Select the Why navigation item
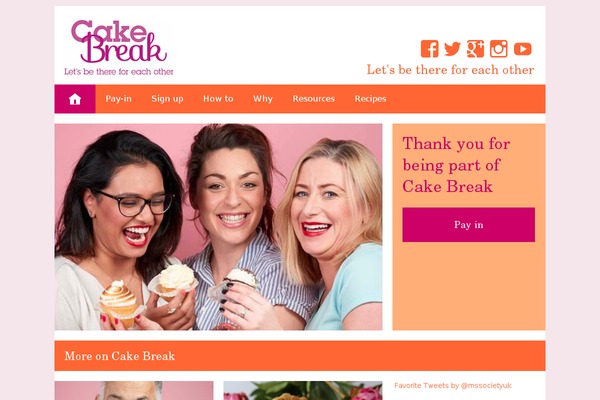 click(263, 99)
